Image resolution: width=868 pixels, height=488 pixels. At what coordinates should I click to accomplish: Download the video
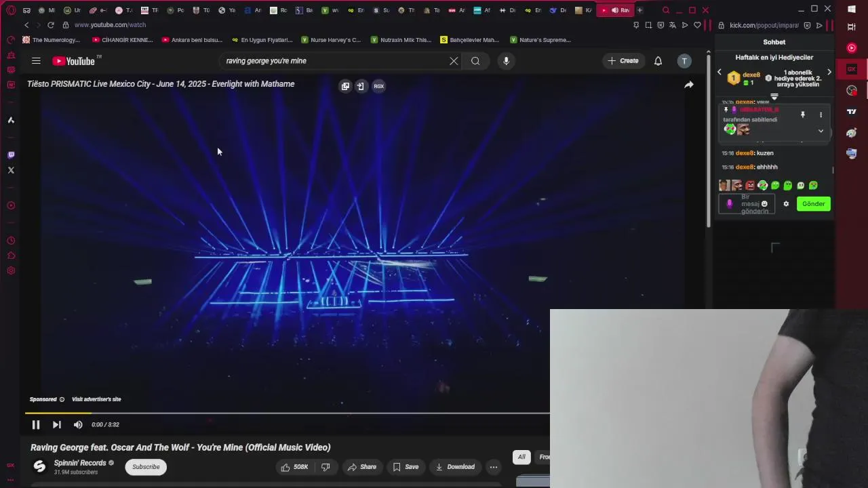tap(455, 467)
